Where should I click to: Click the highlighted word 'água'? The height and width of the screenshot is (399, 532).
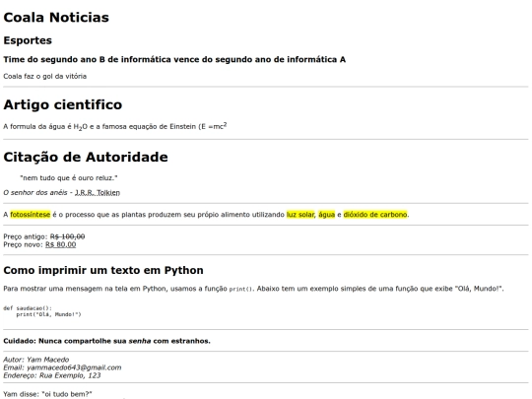(326, 215)
